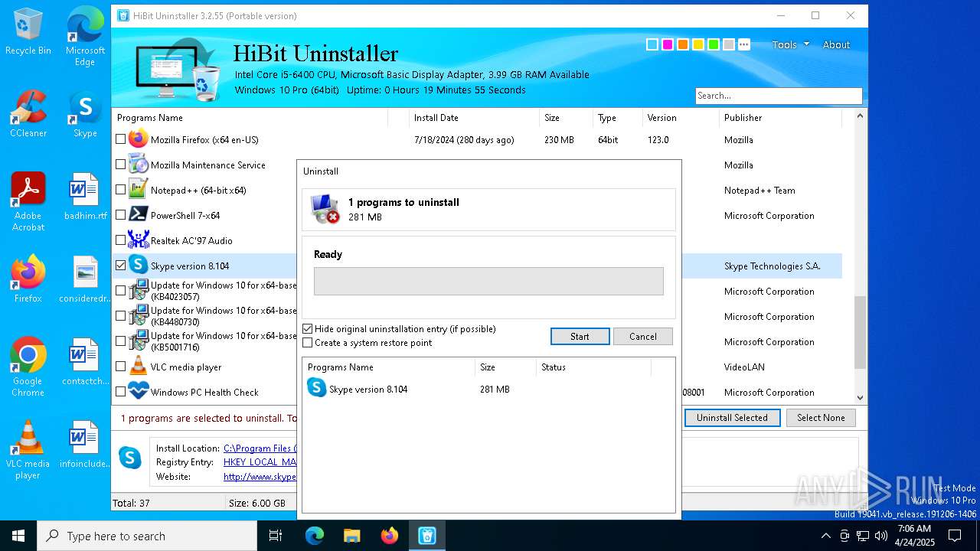This screenshot has height=551, width=980.
Task: Click the Select None button
Action: (x=821, y=418)
